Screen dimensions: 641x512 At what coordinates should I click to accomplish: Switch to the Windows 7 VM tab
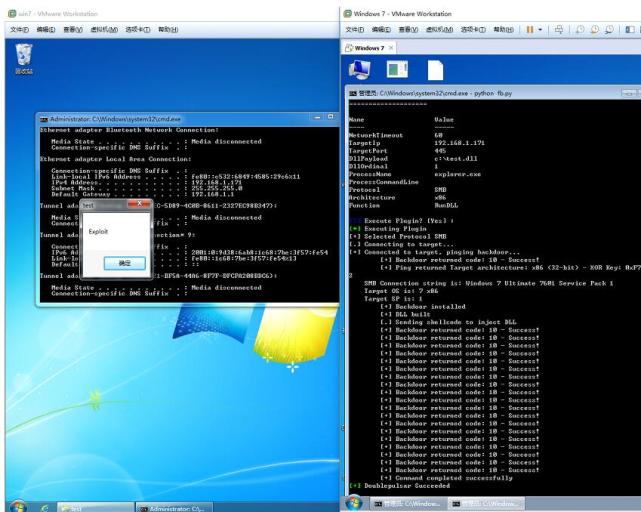pyautogui.click(x=369, y=48)
